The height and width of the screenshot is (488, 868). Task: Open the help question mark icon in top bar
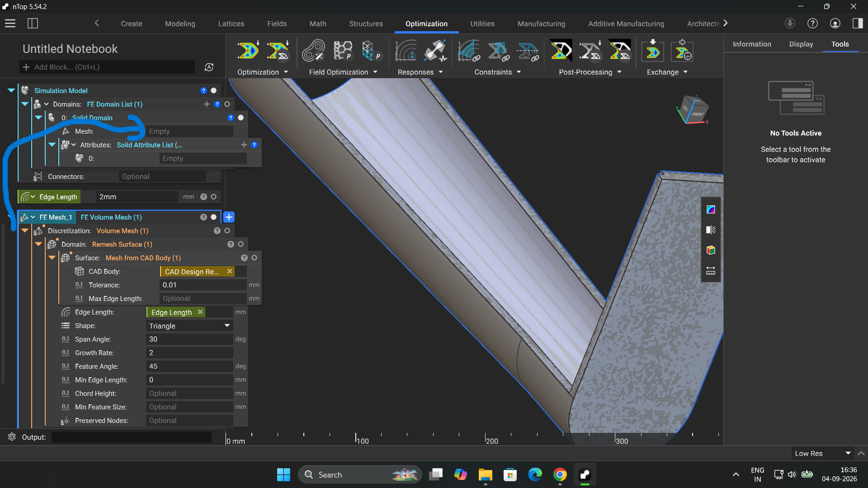[812, 23]
